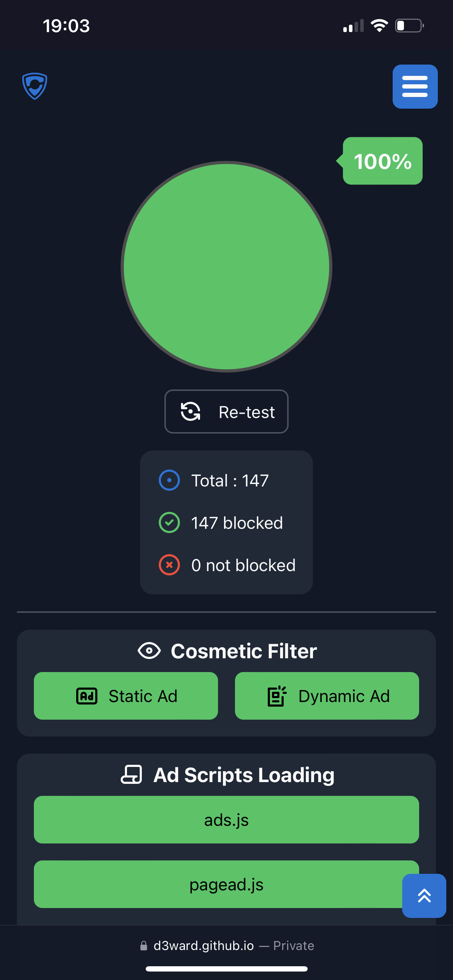Screen dimensions: 453x980
Task: Select the Dynamic Ad test button
Action: (327, 696)
